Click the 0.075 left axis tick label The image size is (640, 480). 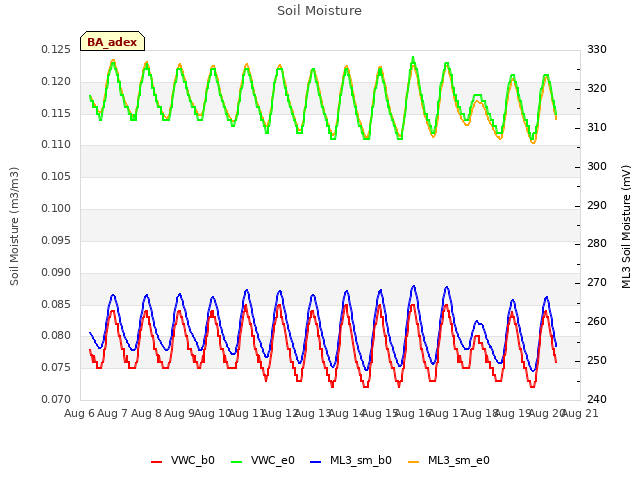pyautogui.click(x=56, y=367)
